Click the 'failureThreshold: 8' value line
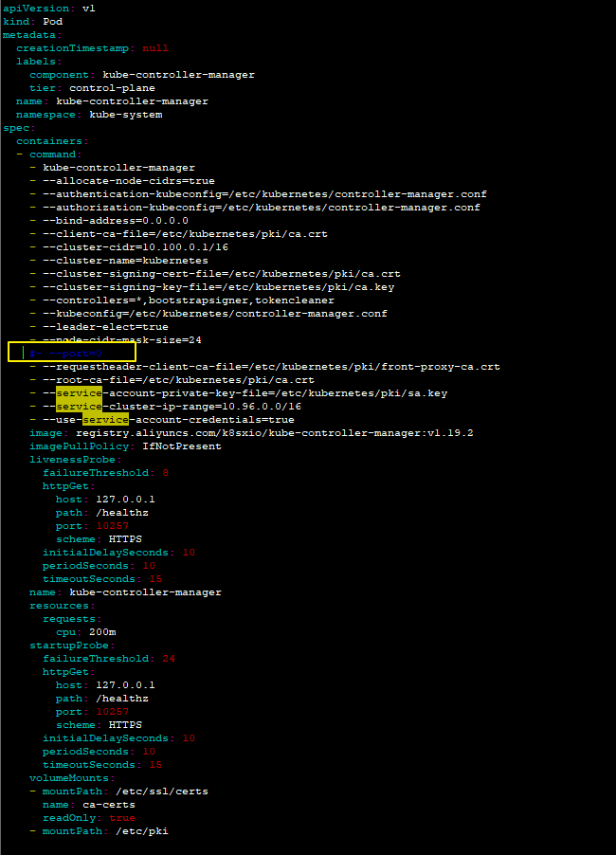Viewport: 616px width, 855px height. [x=106, y=473]
